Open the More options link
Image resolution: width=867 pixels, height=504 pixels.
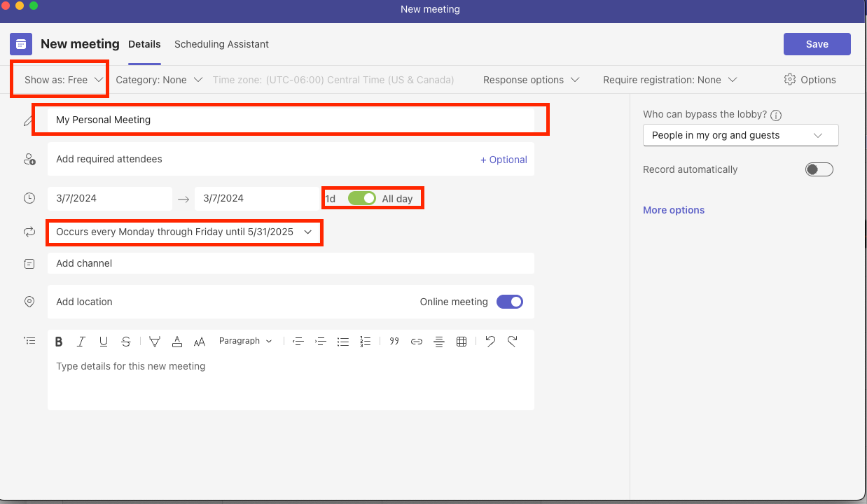pyautogui.click(x=674, y=210)
